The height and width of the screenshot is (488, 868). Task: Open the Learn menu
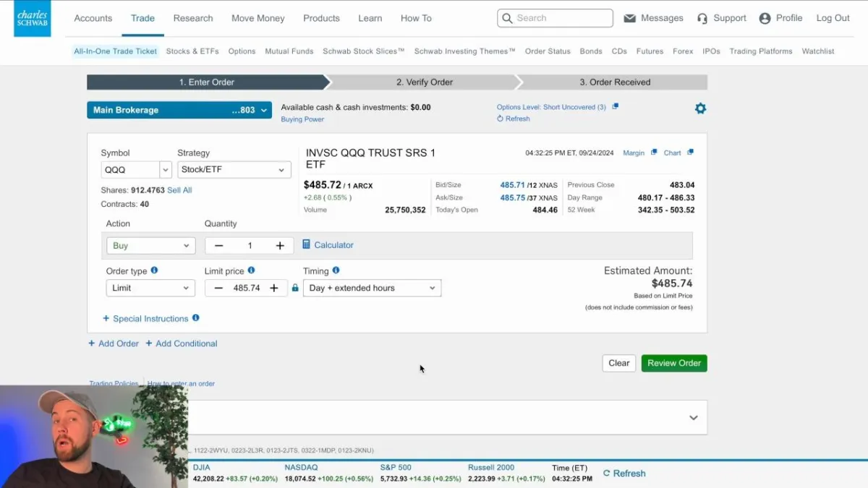click(370, 18)
